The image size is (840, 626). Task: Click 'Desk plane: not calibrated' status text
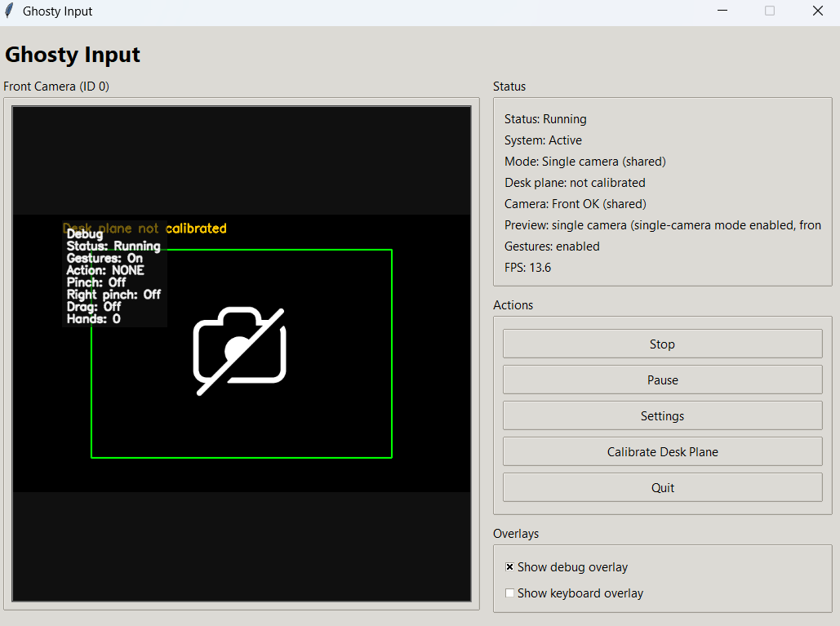point(575,183)
